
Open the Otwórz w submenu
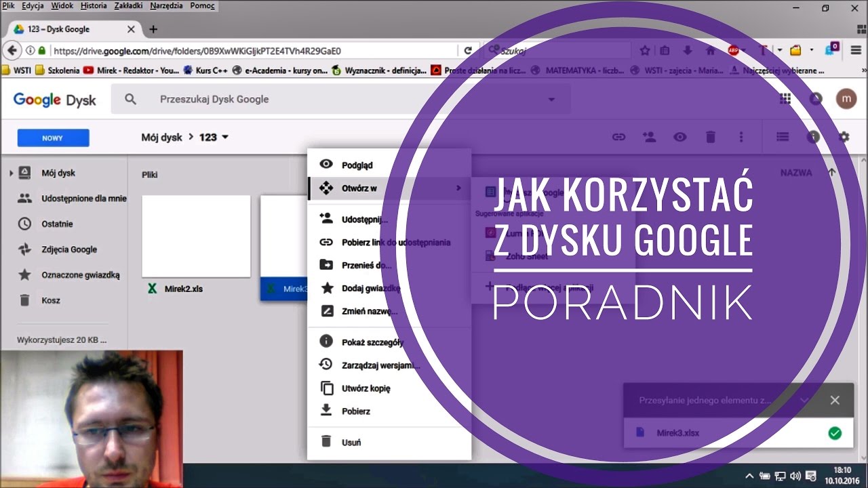point(389,188)
